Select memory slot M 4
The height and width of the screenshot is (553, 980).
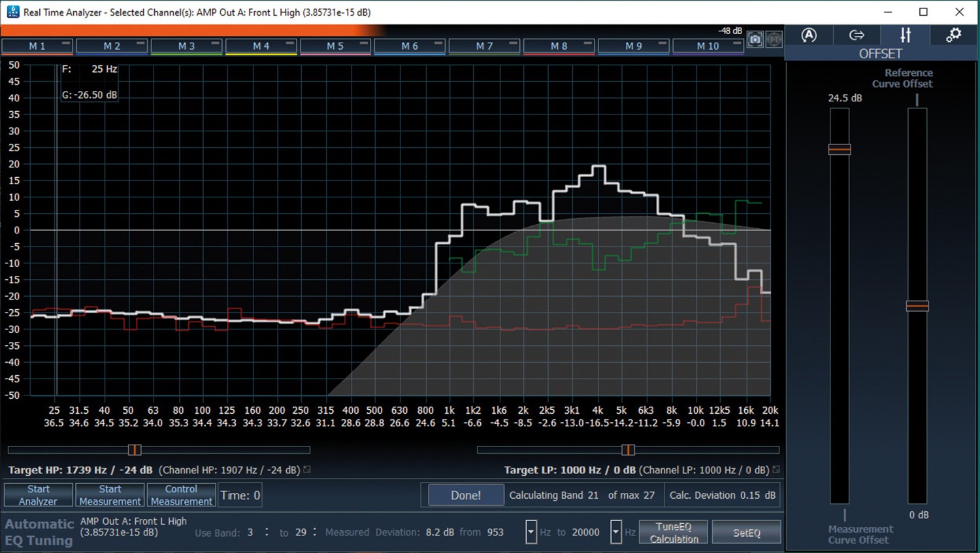coord(261,46)
